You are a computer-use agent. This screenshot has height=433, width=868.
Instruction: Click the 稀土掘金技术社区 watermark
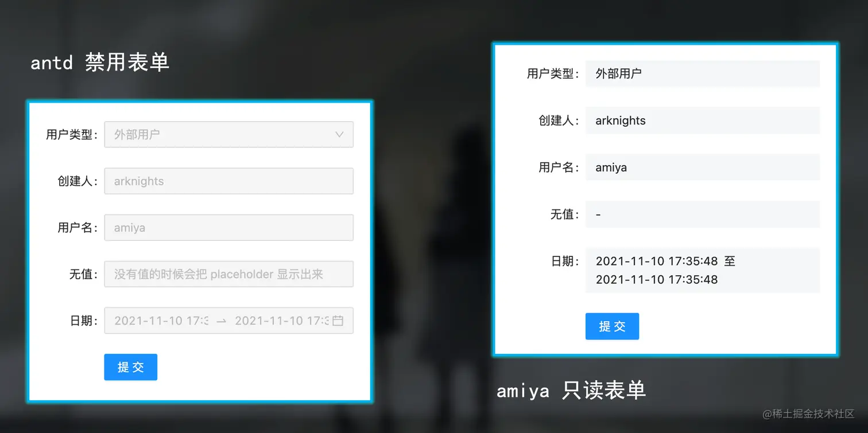808,413
